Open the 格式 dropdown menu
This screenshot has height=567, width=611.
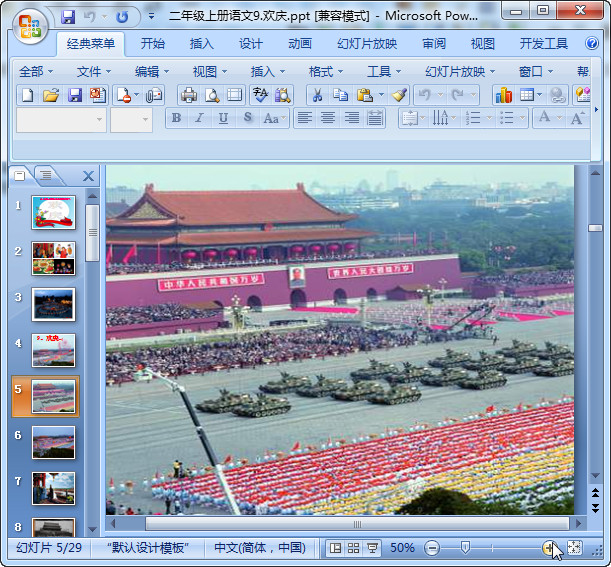coord(326,71)
